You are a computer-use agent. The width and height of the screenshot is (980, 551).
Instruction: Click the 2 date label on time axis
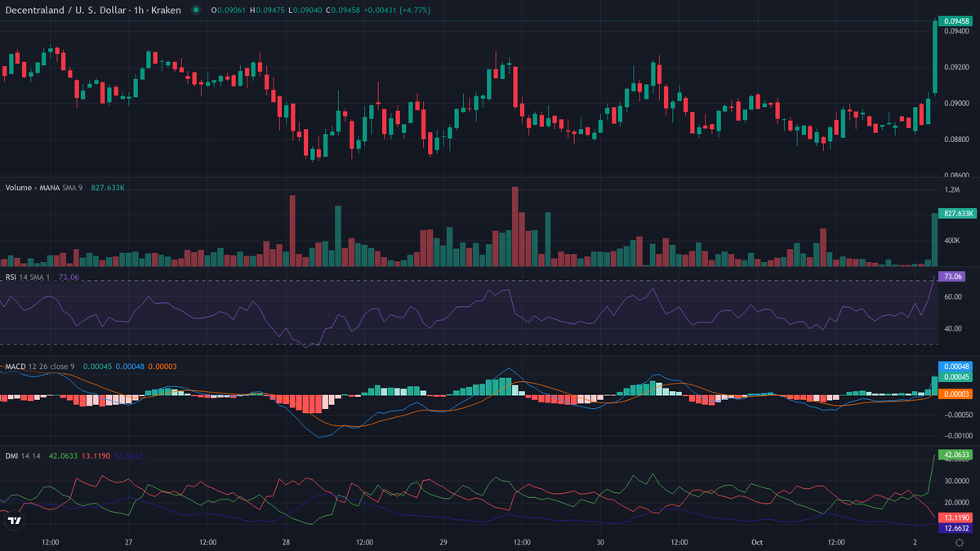[x=915, y=542]
